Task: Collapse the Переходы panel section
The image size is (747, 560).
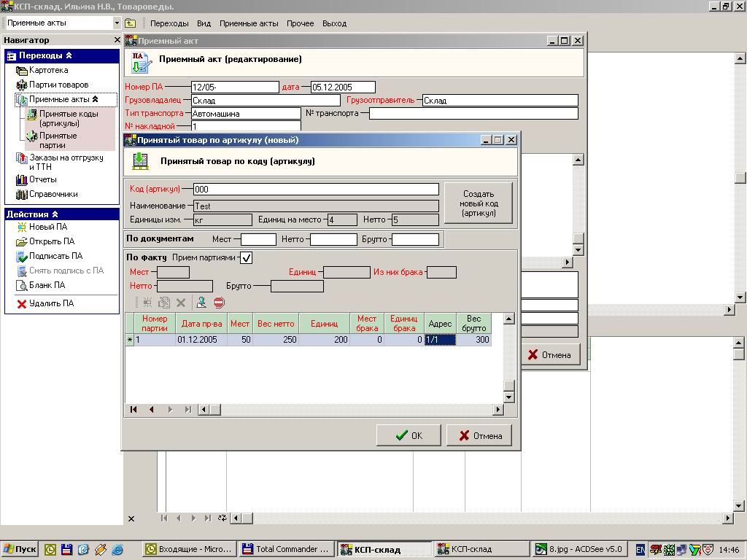Action: click(69, 55)
